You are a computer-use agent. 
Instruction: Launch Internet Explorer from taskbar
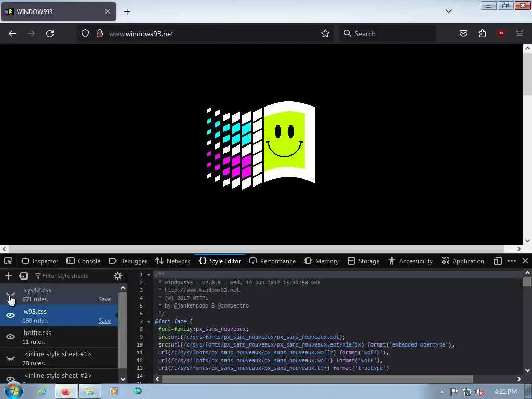[42, 392]
